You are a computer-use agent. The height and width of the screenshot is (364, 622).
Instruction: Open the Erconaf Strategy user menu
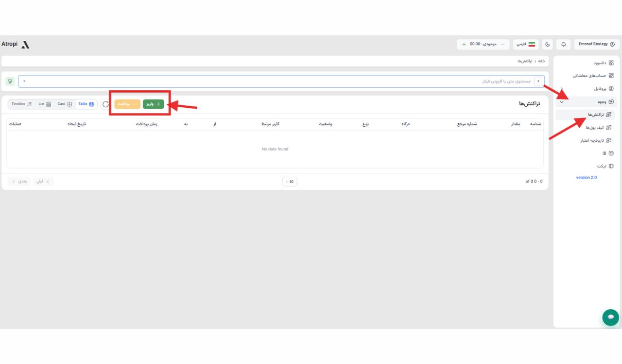pos(597,44)
